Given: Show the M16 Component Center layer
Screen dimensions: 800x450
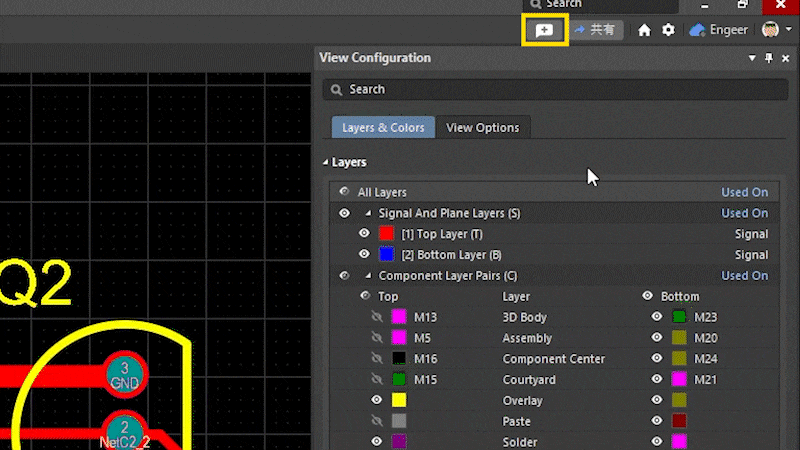Looking at the screenshot, I should click(x=377, y=359).
